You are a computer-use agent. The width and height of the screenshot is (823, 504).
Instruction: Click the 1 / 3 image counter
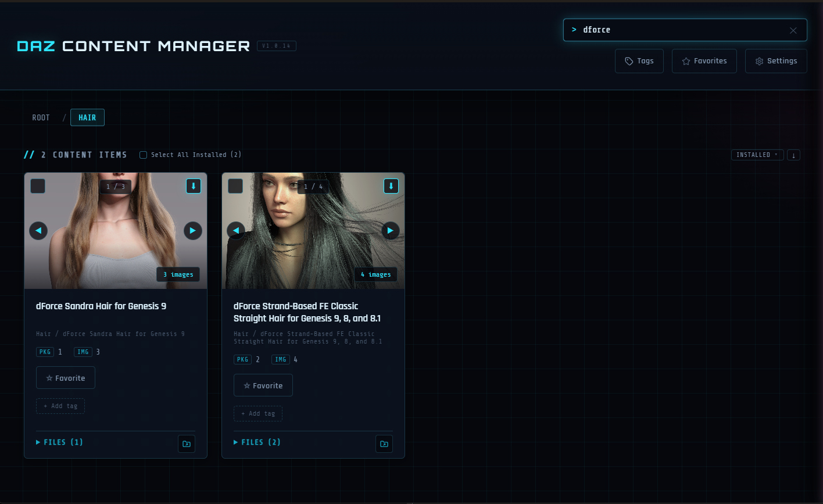coord(116,187)
